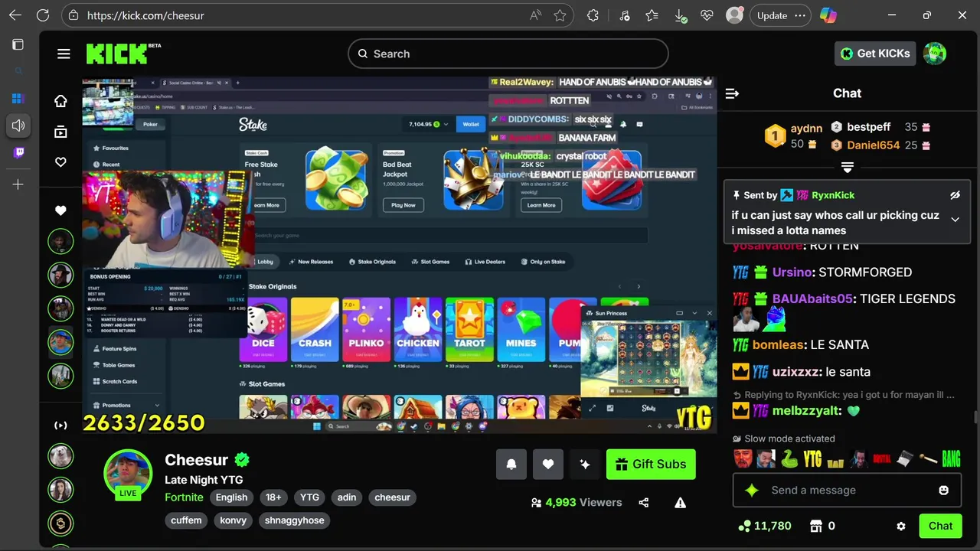Open username RyxnKick in pinned message

[833, 195]
